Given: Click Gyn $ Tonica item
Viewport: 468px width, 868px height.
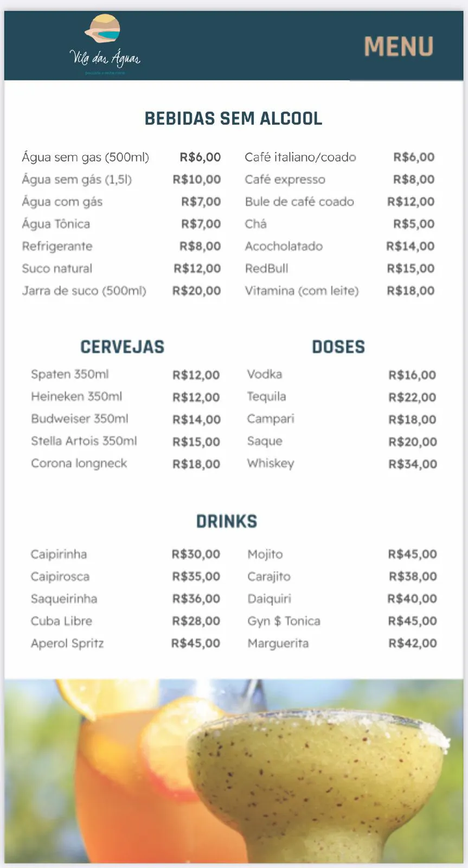Looking at the screenshot, I should click(x=284, y=621).
